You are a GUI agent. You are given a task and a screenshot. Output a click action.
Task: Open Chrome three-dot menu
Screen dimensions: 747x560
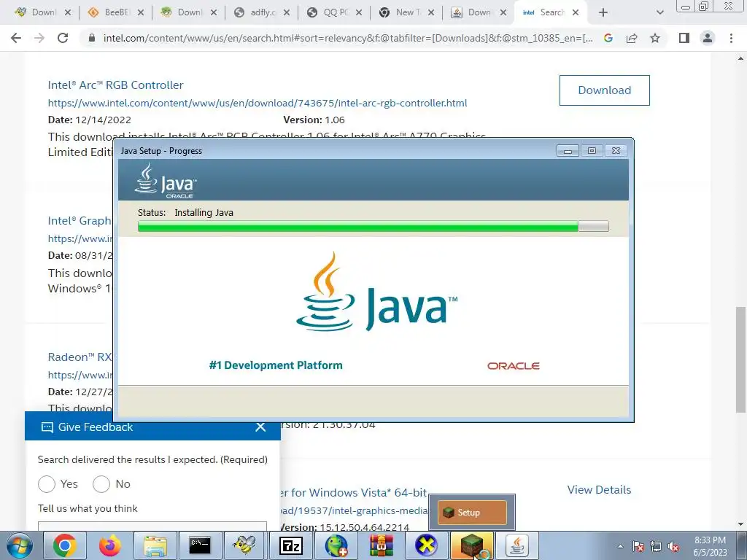click(x=731, y=38)
